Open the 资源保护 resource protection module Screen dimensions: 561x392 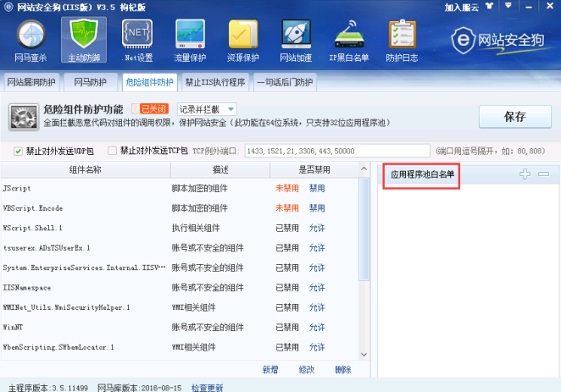[244, 41]
